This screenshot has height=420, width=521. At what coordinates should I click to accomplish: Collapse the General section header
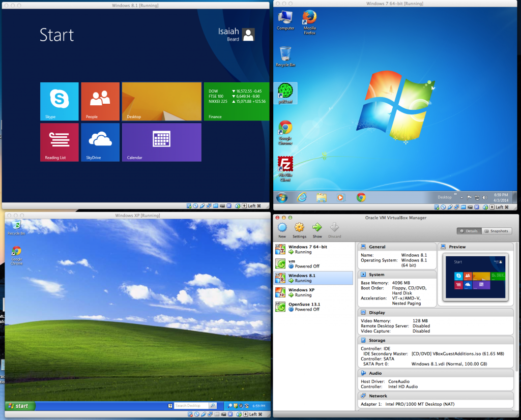pyautogui.click(x=377, y=247)
